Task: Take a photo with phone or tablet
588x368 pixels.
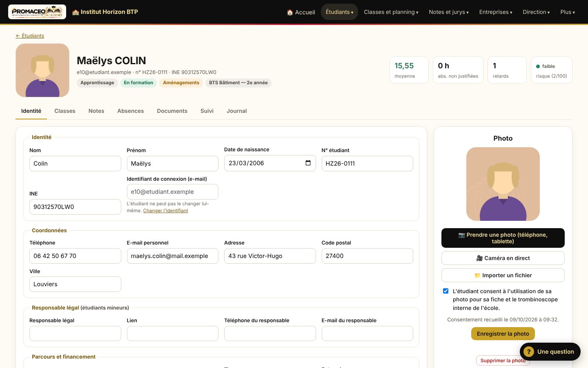Action: click(x=503, y=238)
